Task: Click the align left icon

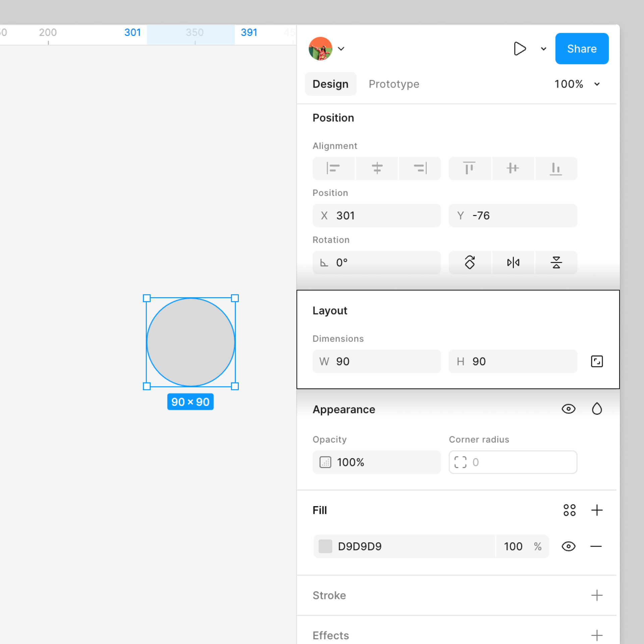Action: (333, 168)
